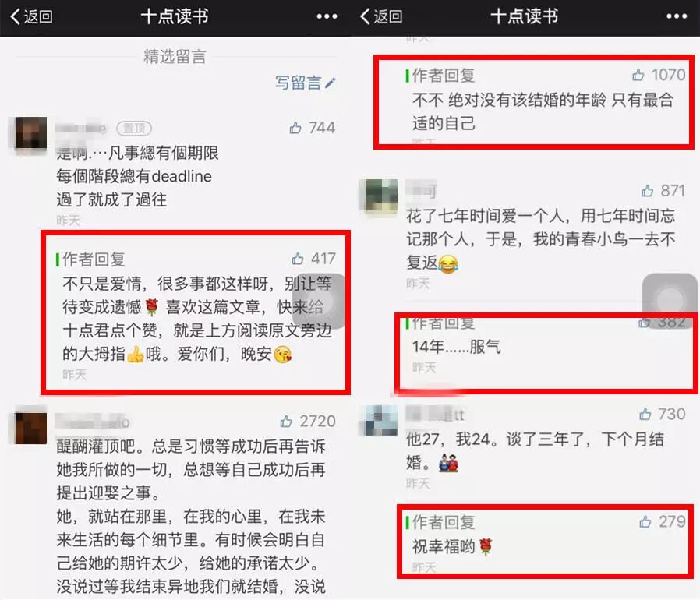Image resolution: width=700 pixels, height=600 pixels.
Task: Tap the thumbs-up showing 1070 likes
Action: coord(638,75)
